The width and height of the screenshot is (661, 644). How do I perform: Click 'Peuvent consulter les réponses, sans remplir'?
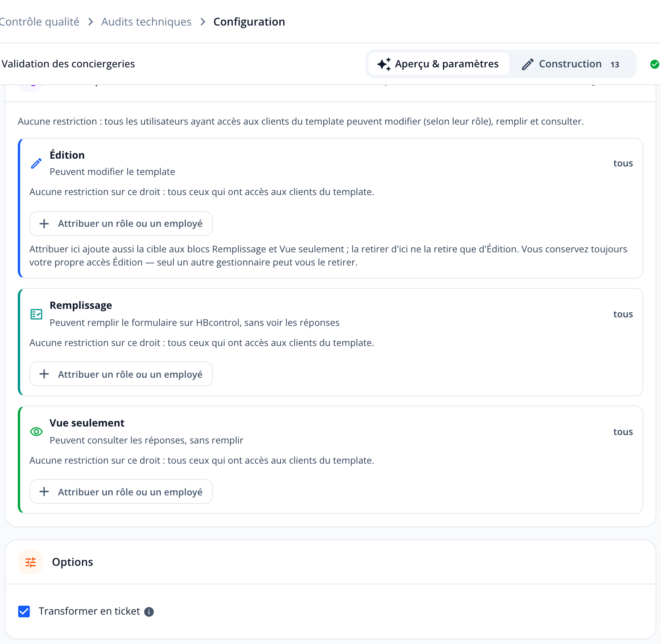pos(146,440)
